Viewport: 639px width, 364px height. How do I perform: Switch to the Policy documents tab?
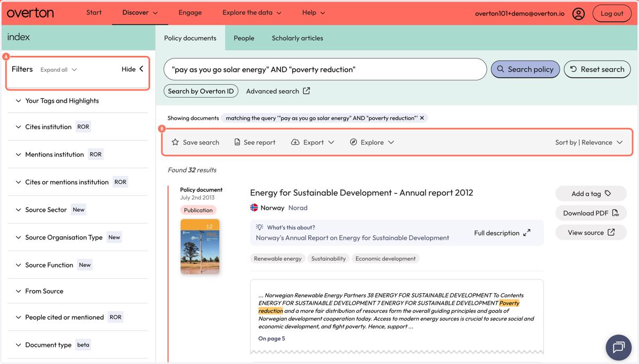pyautogui.click(x=190, y=38)
